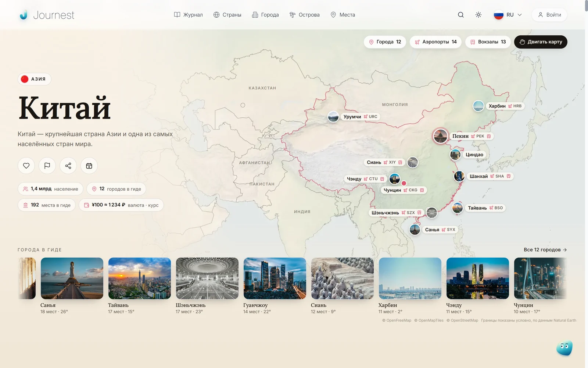Screen dimensions: 588x368
Task: Open 12 городов в гиде chip
Action: click(x=116, y=189)
